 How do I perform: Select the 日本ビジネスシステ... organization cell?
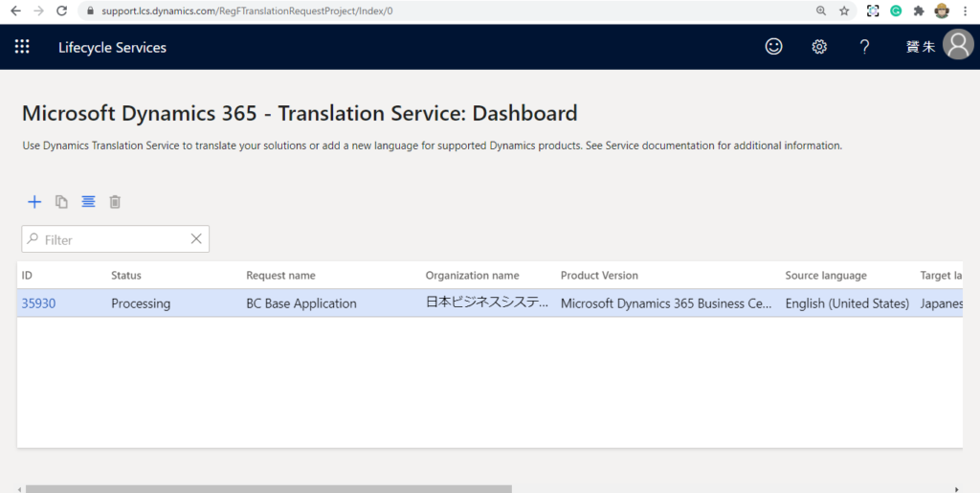[x=487, y=303]
